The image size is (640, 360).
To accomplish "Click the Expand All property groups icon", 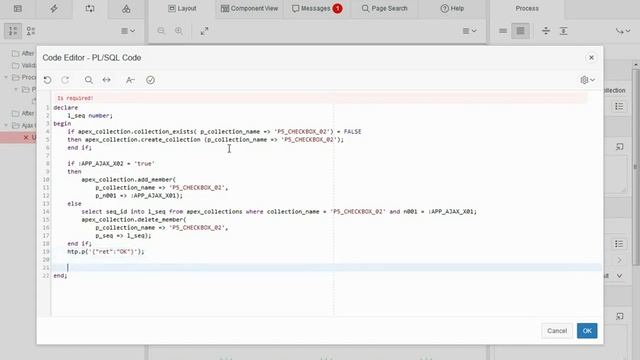I will point(563,31).
